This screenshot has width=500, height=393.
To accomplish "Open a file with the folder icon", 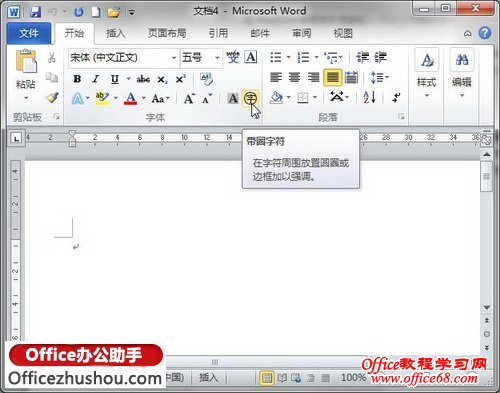I will (113, 12).
